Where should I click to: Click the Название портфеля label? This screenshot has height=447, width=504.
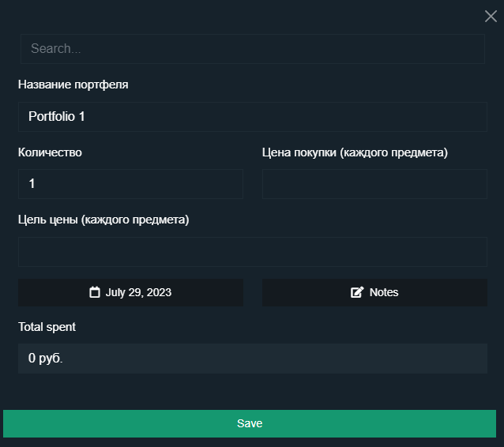[x=73, y=85]
